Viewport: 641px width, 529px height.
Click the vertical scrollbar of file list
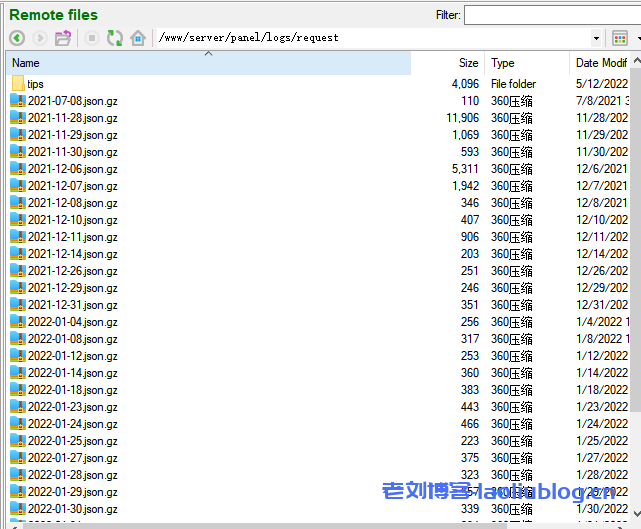634,300
